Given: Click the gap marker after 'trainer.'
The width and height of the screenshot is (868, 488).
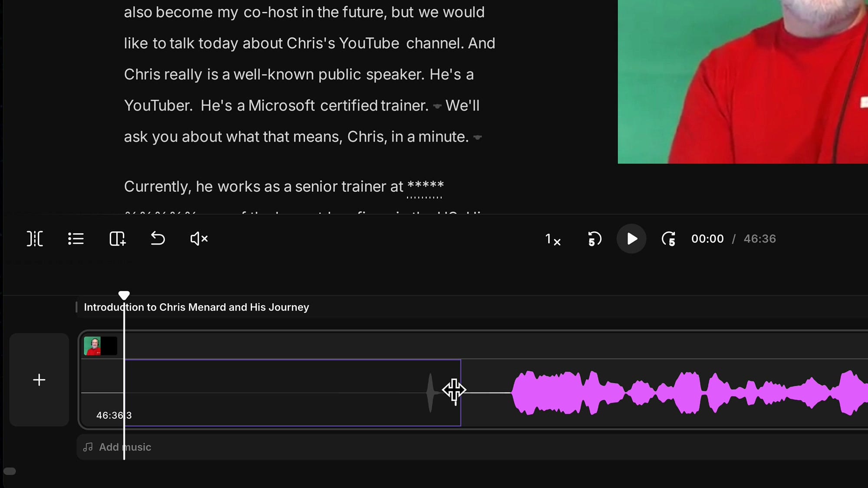Looking at the screenshot, I should (x=437, y=106).
